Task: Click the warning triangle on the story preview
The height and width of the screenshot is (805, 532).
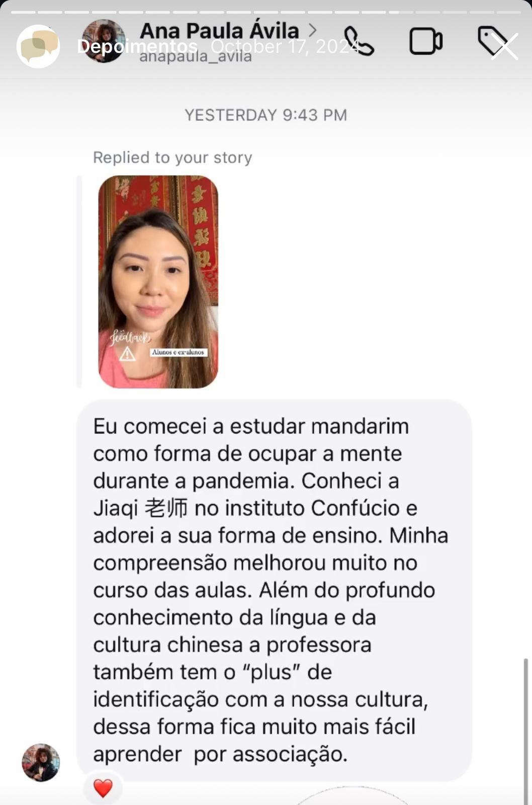Action: click(x=128, y=354)
